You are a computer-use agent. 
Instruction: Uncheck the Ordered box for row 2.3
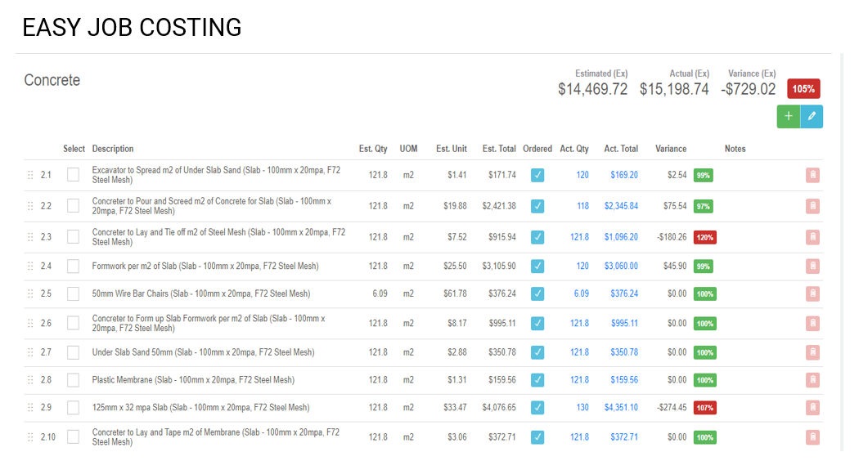pos(537,237)
